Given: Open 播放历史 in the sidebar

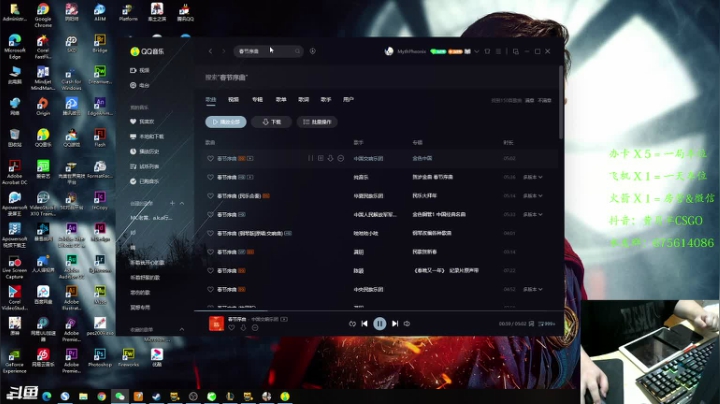Looking at the screenshot, I should tap(145, 152).
